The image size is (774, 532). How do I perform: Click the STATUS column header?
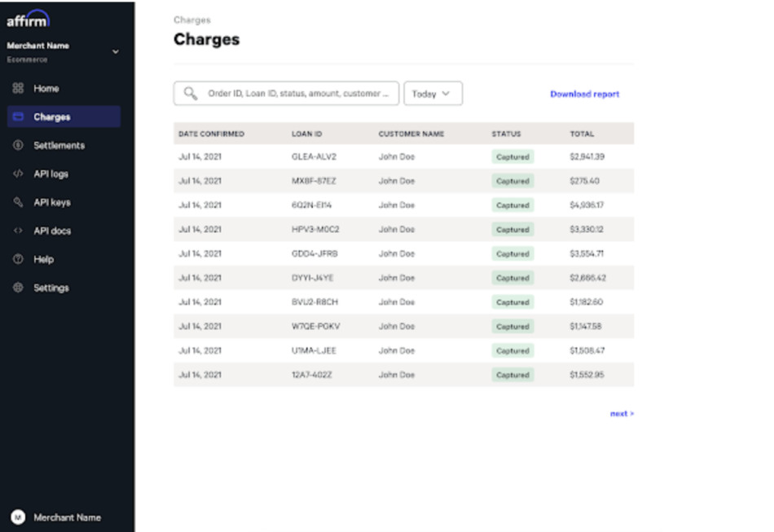pyautogui.click(x=506, y=134)
